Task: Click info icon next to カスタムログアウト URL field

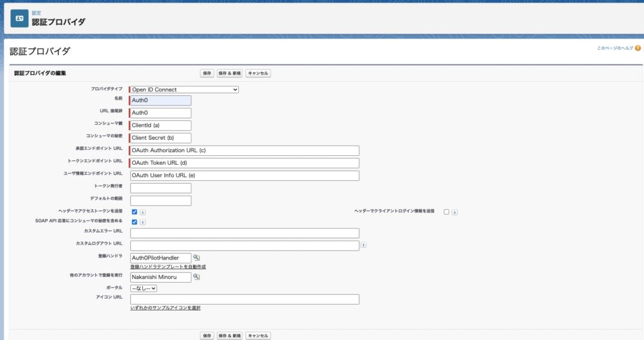Action: [x=363, y=245]
